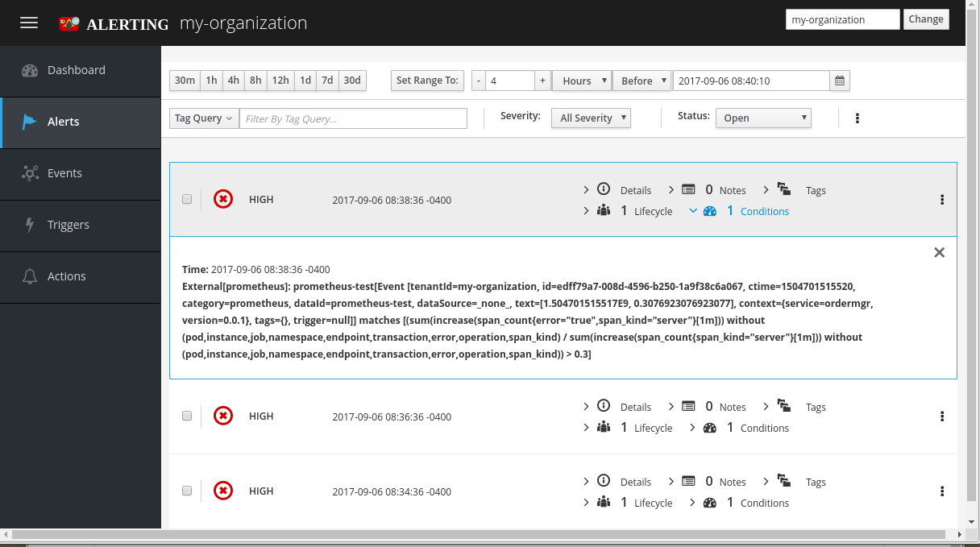
Task: Expand Details chevron of 08:36:36 alert
Action: pyautogui.click(x=587, y=406)
